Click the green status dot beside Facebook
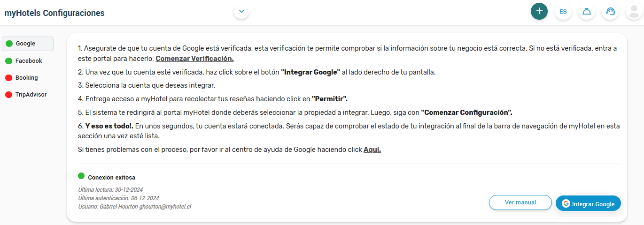This screenshot has width=644, height=225. (8, 61)
